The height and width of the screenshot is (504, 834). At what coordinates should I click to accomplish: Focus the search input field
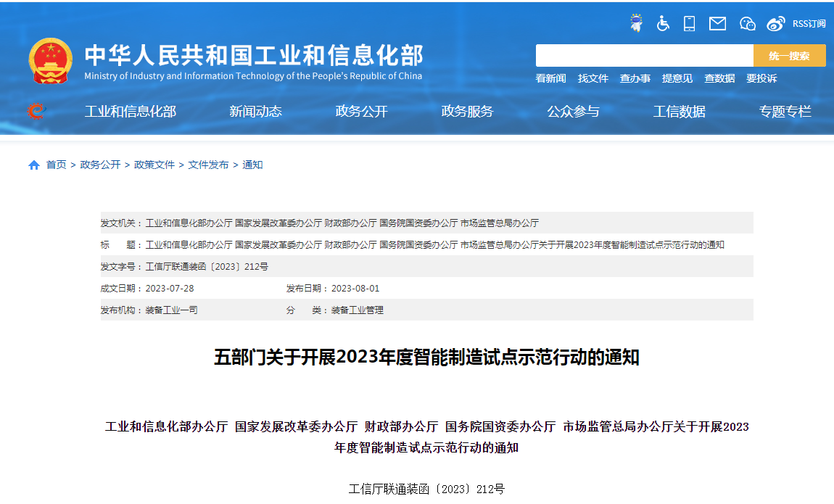tap(644, 56)
